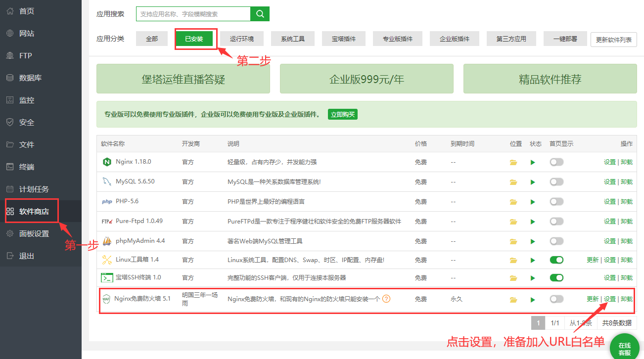Click page number 1 in pagination
This screenshot has width=644, height=359.
pos(538,323)
